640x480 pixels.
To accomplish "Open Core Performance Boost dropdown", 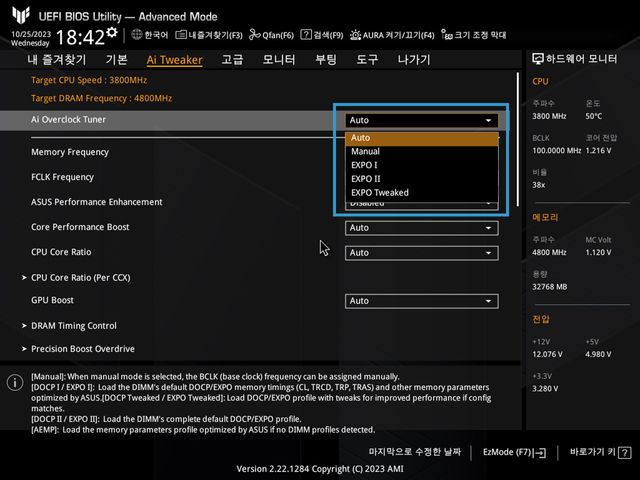I will (x=421, y=228).
